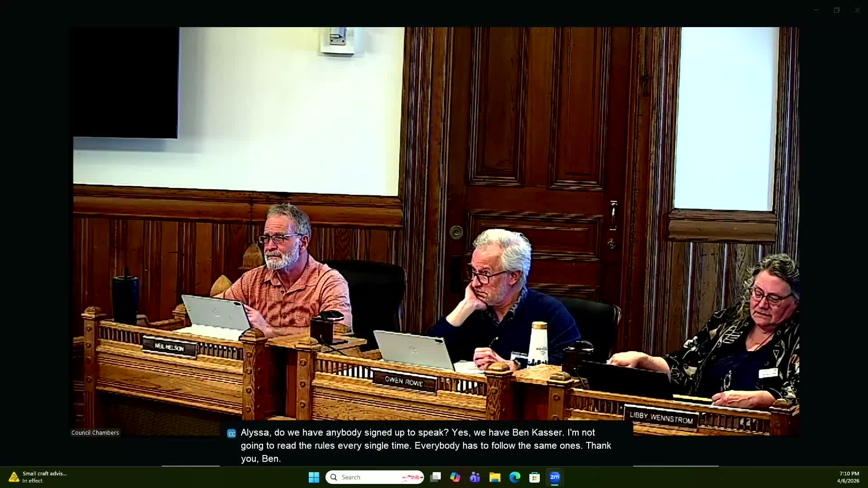
Task: Open Microsoft Teams from the taskbar
Action: tap(475, 477)
